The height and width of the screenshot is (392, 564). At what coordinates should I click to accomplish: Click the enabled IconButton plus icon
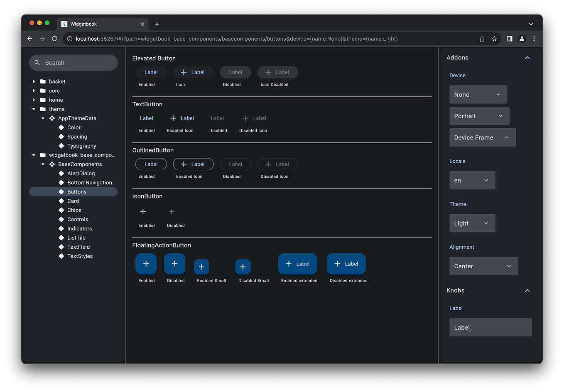tap(143, 212)
